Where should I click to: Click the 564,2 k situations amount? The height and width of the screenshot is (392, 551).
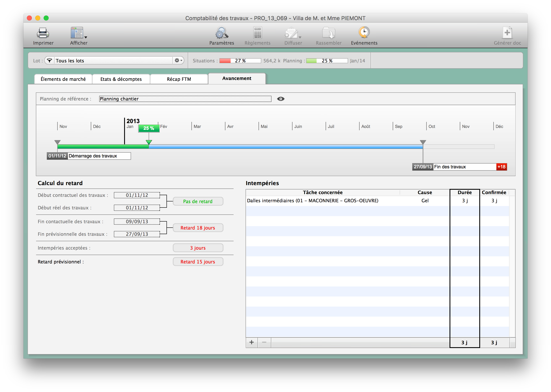[x=272, y=61]
